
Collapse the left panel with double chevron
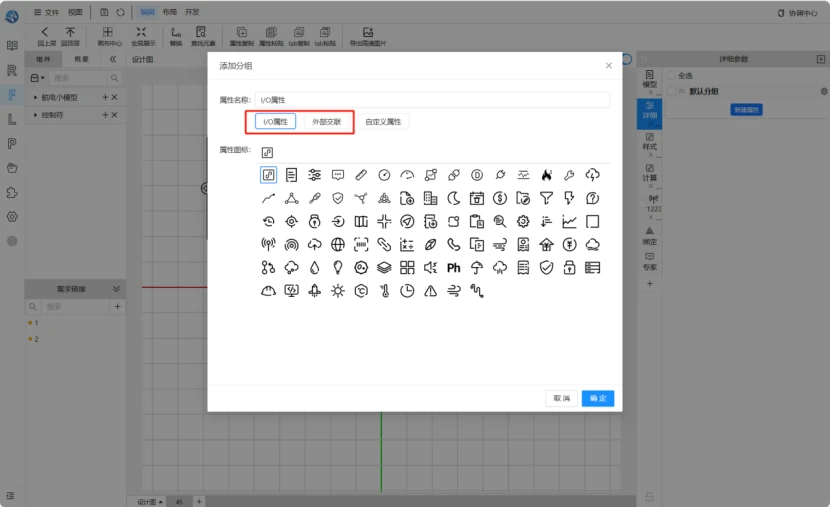point(113,59)
